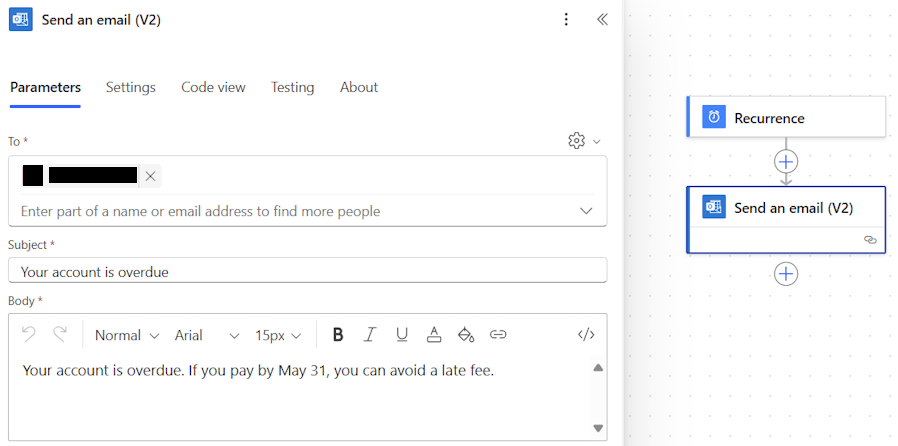898x446 pixels.
Task: Open the three-dot more options menu
Action: [x=566, y=19]
